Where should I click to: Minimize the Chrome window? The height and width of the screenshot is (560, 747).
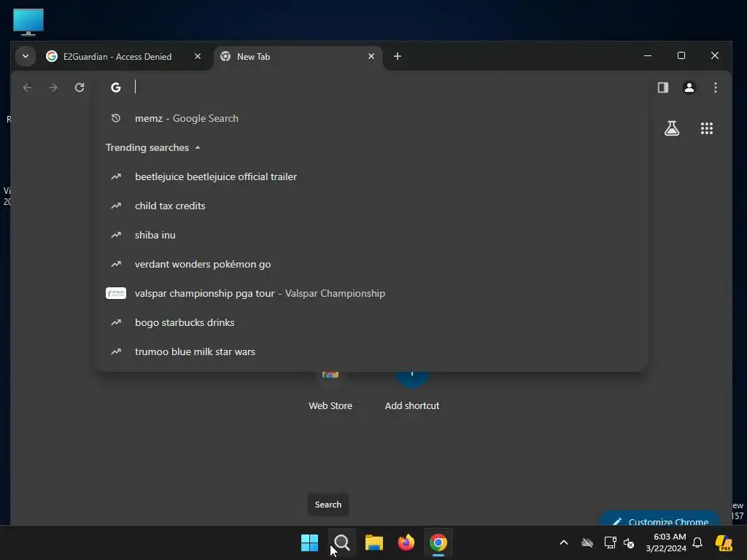tap(648, 55)
